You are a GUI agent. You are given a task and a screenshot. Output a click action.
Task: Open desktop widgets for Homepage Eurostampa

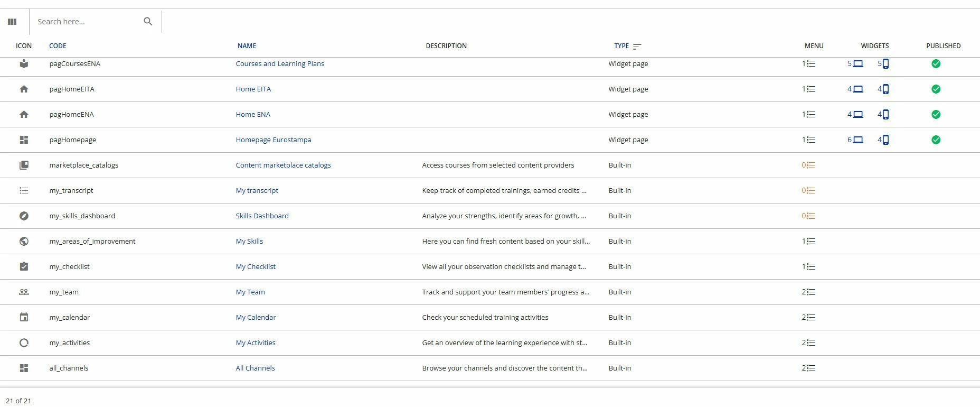[x=855, y=140]
